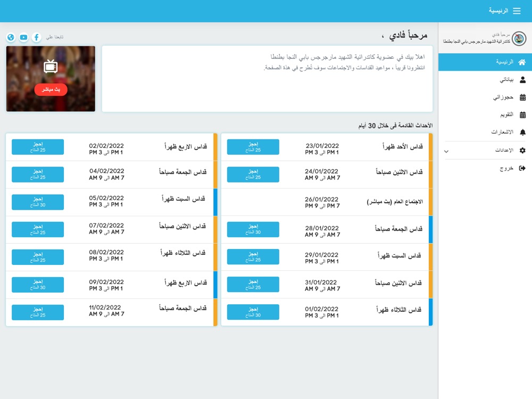Click the gear icon beside الاعدادات
This screenshot has height=399, width=532.
coord(522,150)
